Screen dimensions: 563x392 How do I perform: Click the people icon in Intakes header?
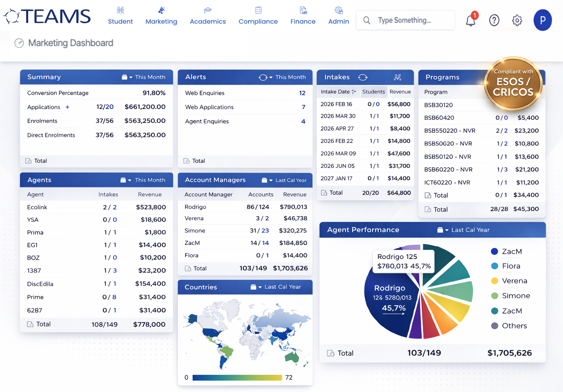click(x=397, y=77)
